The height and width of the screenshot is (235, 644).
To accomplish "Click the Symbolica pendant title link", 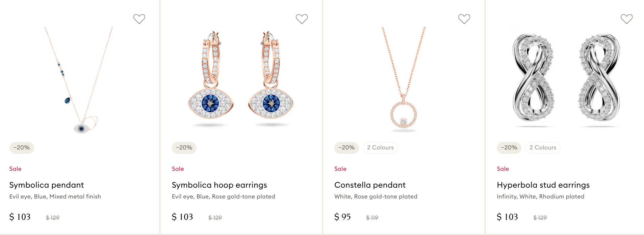I will [x=47, y=185].
